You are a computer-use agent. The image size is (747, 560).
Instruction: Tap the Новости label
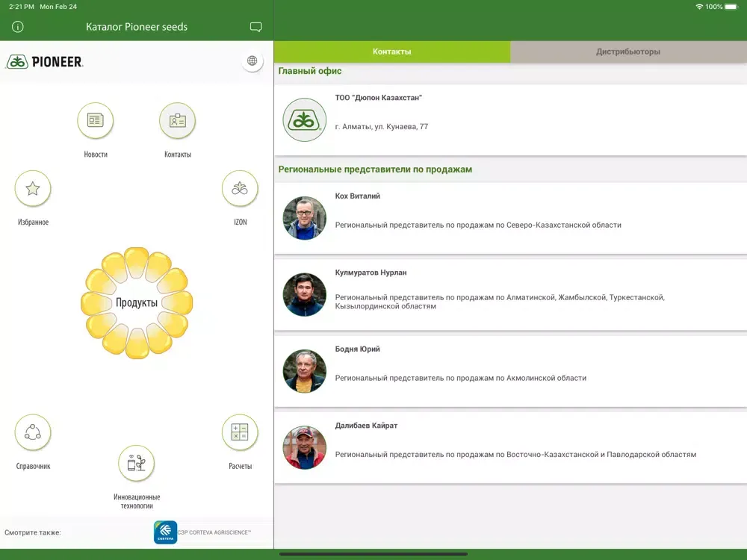click(x=96, y=155)
